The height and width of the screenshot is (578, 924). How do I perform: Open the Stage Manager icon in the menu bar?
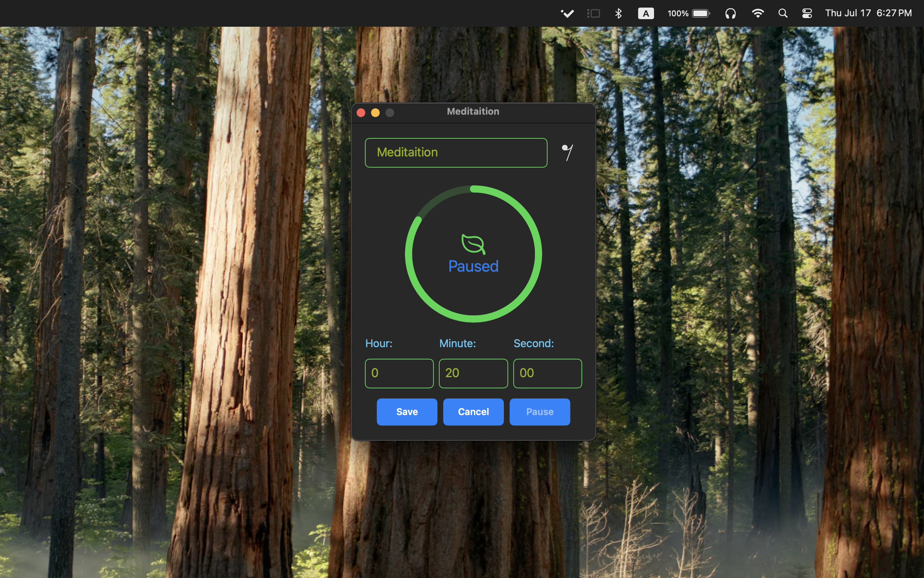tap(593, 13)
